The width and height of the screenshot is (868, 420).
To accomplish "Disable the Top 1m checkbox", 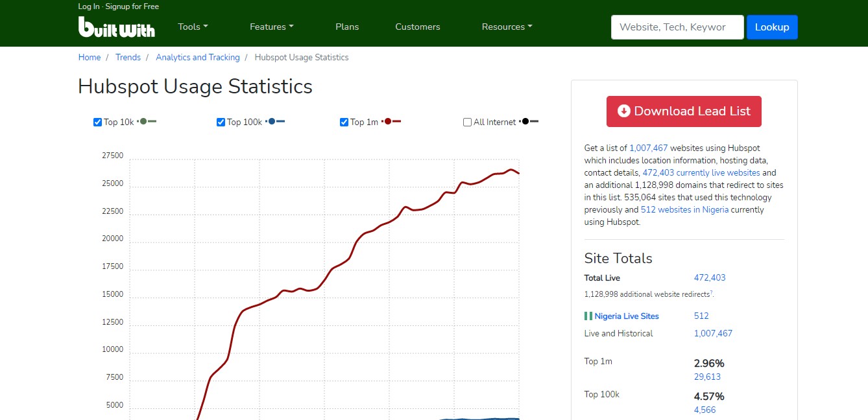I will pos(344,122).
